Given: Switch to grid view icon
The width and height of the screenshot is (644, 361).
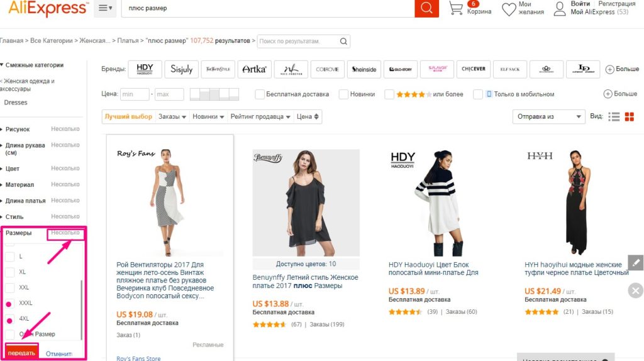Looking at the screenshot, I should click(x=629, y=116).
